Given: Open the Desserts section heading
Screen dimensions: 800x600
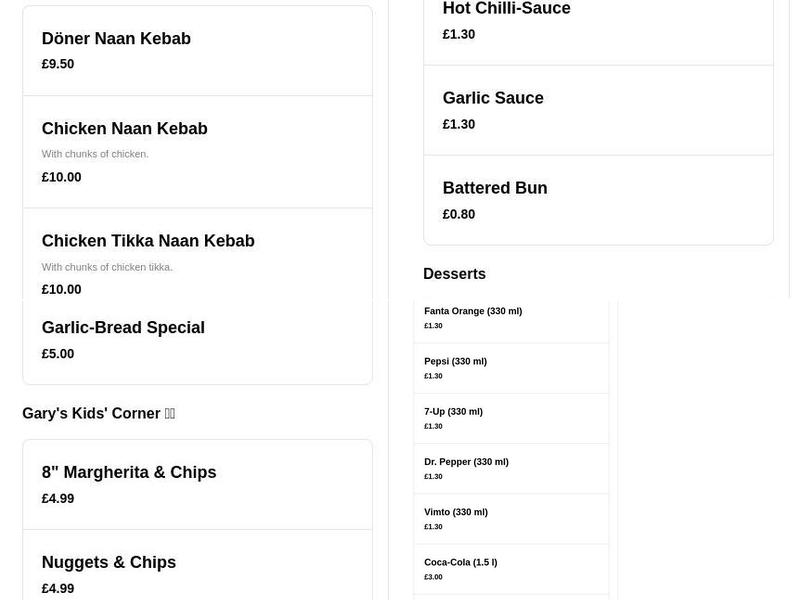Looking at the screenshot, I should click(455, 273).
